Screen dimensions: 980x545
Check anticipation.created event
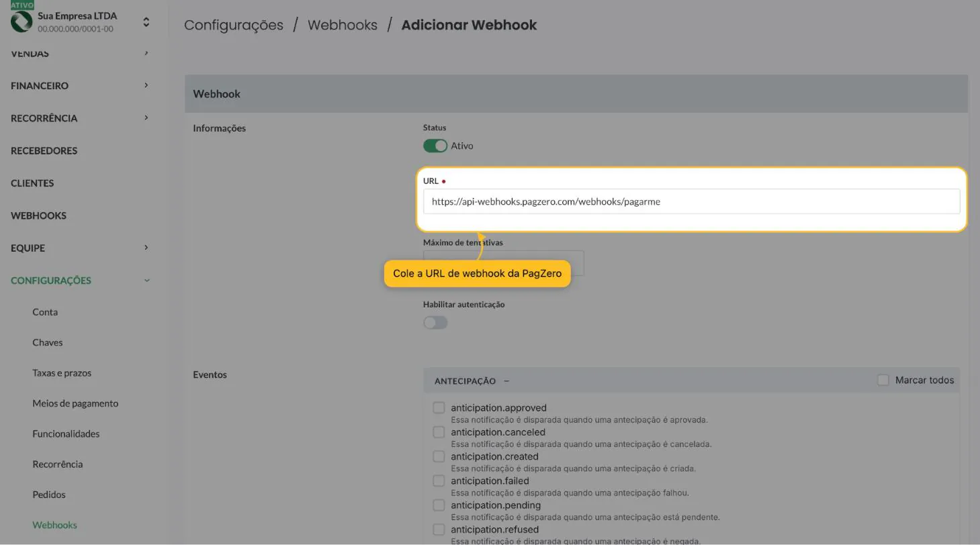tap(439, 456)
